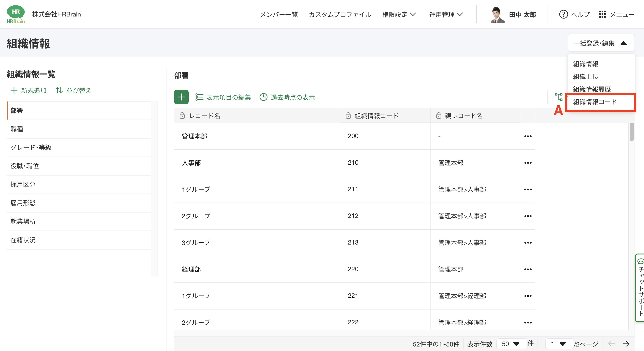Click the HRBrain logo
This screenshot has height=351, width=644.
[16, 14]
